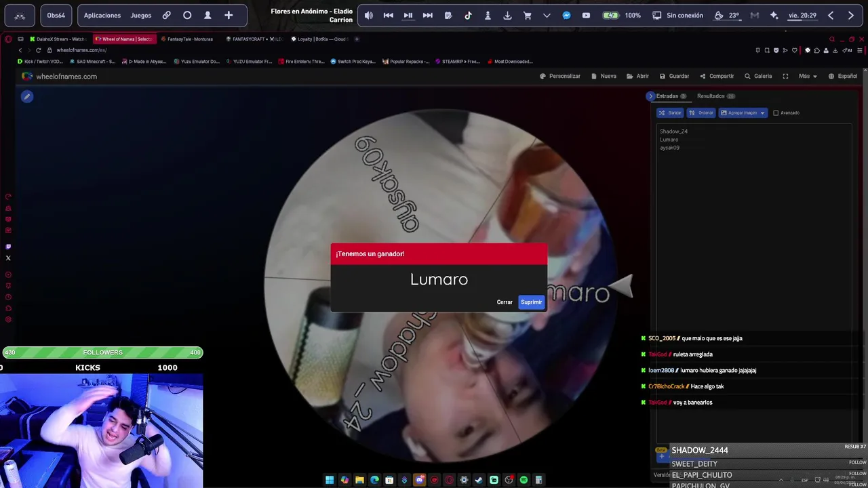Share the wheel via Compartir
Viewport: 868px width, 488px height.
pos(716,77)
